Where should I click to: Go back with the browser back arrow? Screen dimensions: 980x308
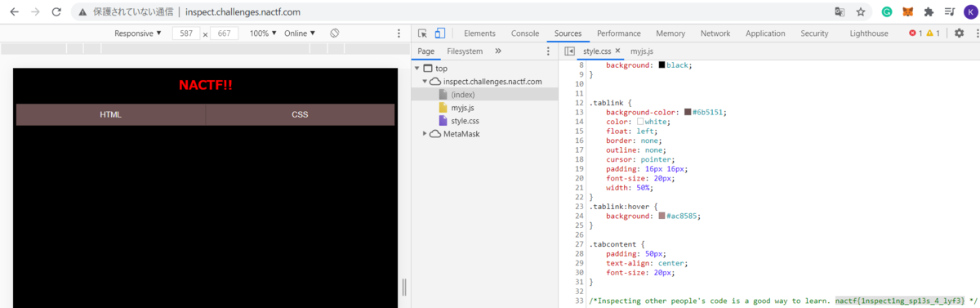[14, 12]
